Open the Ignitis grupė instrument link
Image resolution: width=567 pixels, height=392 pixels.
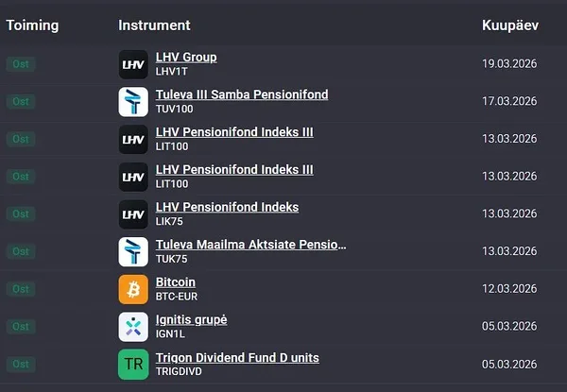[191, 320]
